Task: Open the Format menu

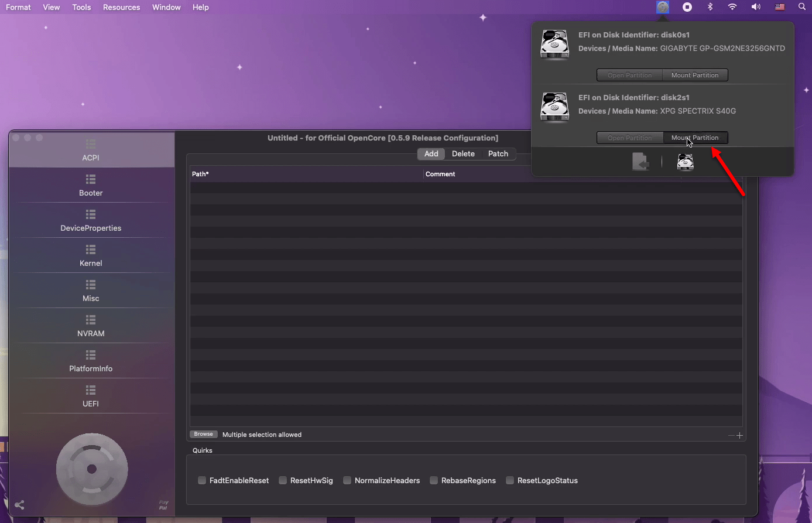Action: pyautogui.click(x=18, y=7)
